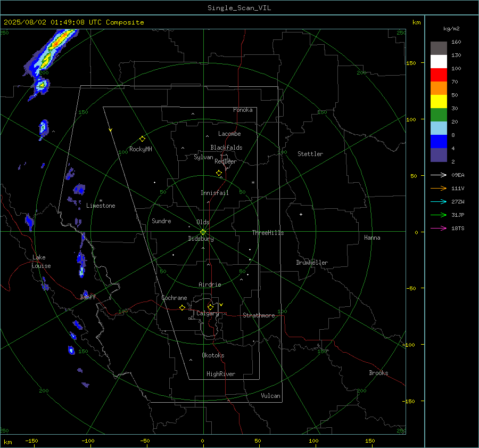This screenshot has height=448, width=479.
Task: Click the small blue echo west of Limestone
Action: (x=79, y=189)
